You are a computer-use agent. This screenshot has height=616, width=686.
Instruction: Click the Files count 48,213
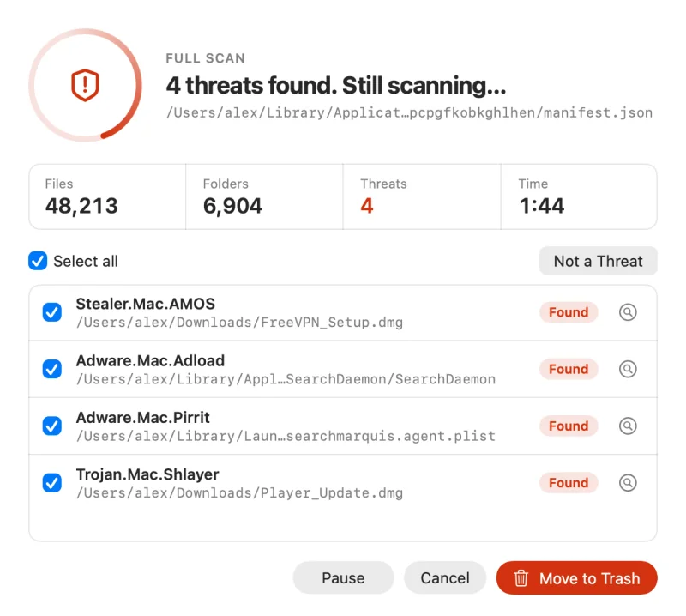coord(81,206)
